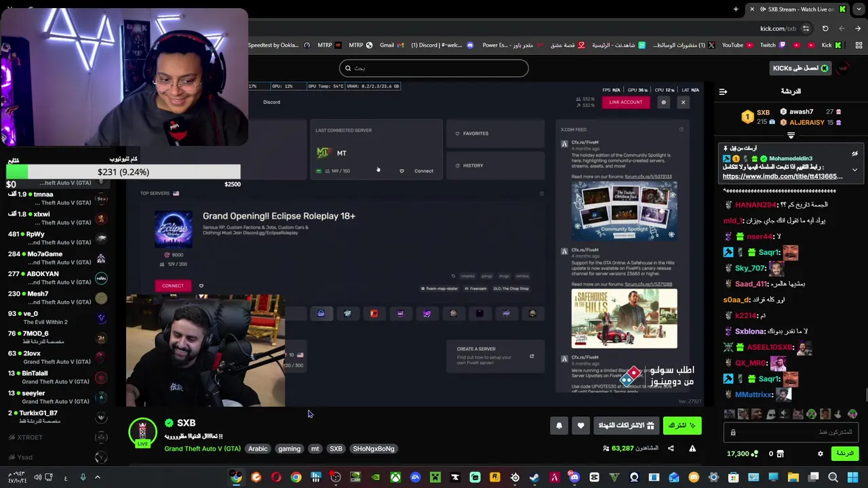Select tmnaa channel in the sidebar
The width and height of the screenshot is (868, 488).
pos(58,198)
